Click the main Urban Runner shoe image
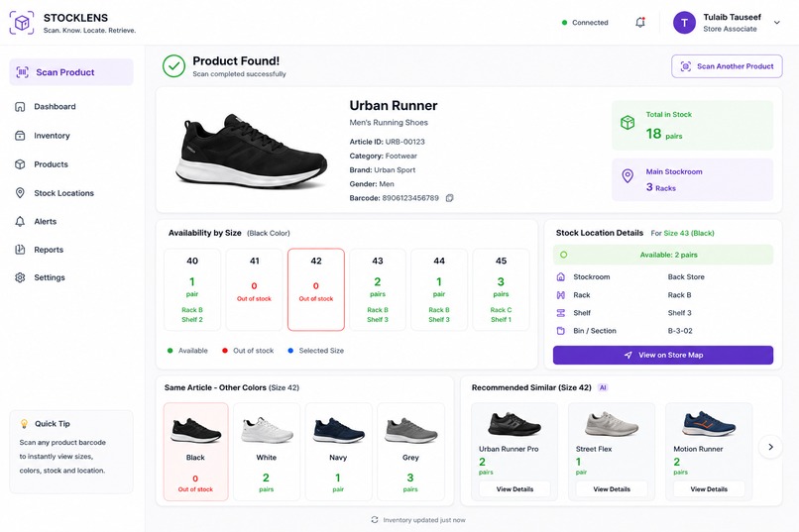The image size is (799, 532). (x=251, y=151)
